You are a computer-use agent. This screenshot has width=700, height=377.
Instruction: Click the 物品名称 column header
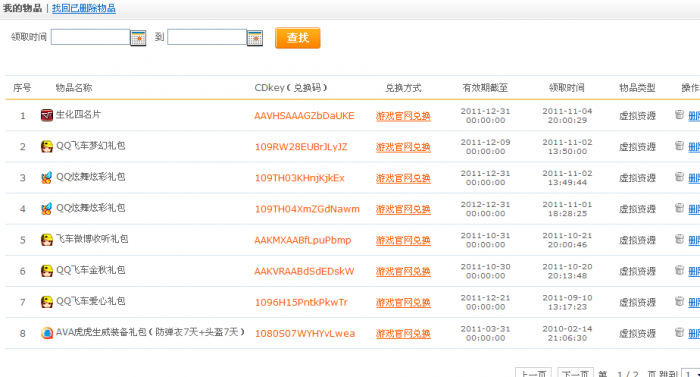74,88
